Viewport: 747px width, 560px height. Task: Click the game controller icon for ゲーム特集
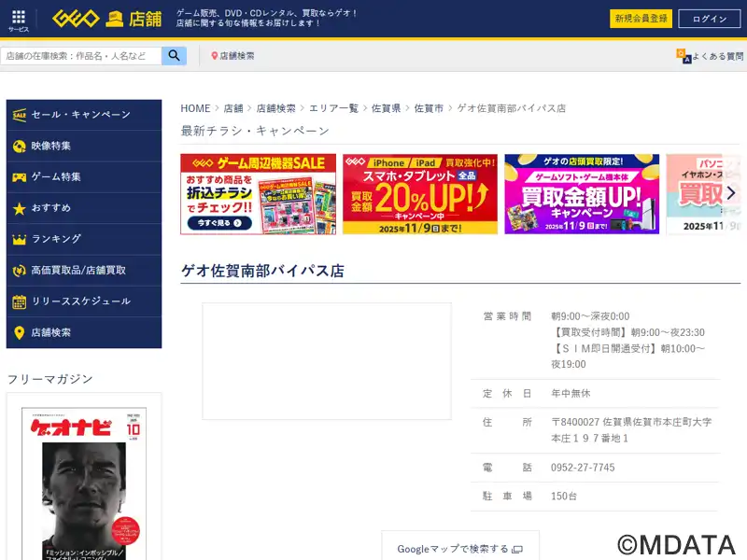19,177
